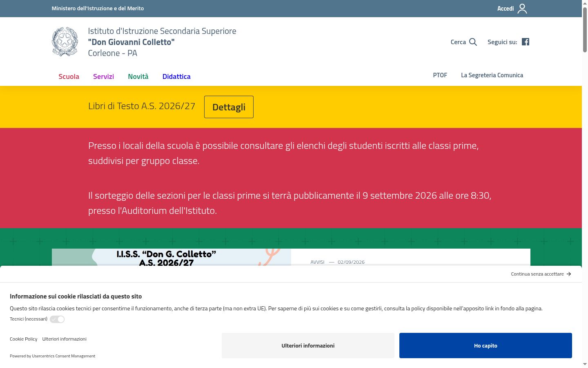Open the I.I.S.S. Don G. Colletto news image
The height and width of the screenshot is (368, 588).
coord(171,257)
